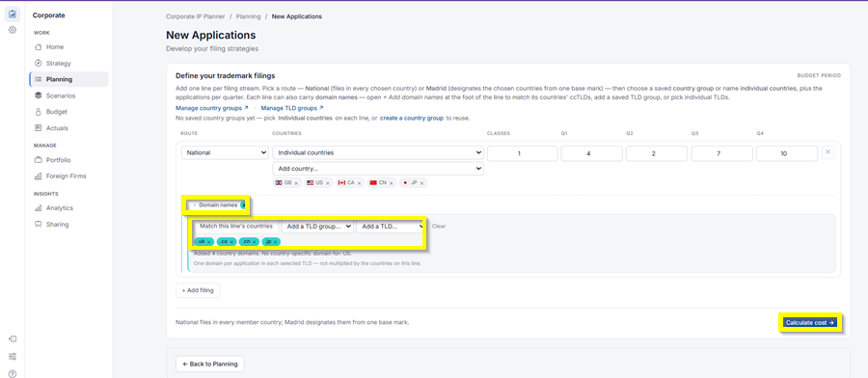The image size is (868, 378).
Task: Remove the .uk TLD chip
Action: (209, 242)
